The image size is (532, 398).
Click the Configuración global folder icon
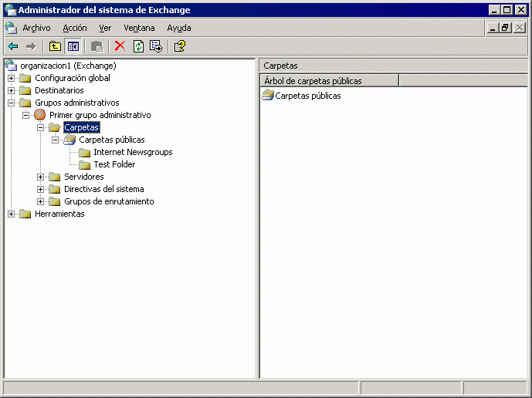(x=25, y=79)
